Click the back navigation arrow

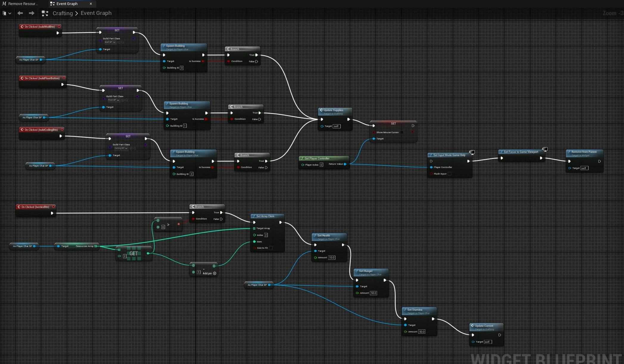pos(20,13)
